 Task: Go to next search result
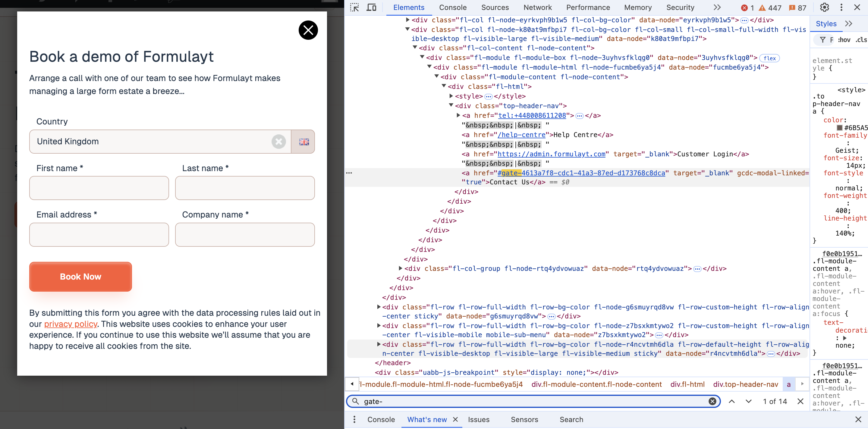click(748, 401)
